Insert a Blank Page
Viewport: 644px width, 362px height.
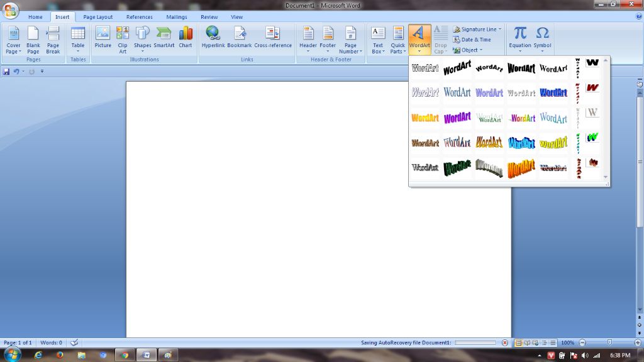coord(33,40)
